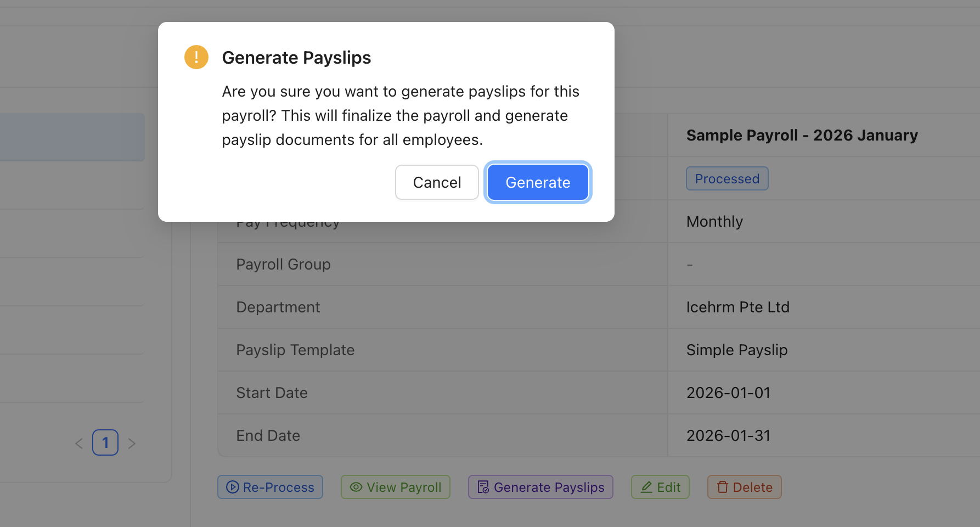Viewport: 980px width, 527px height.
Task: Select page 1 in pagination
Action: (105, 442)
